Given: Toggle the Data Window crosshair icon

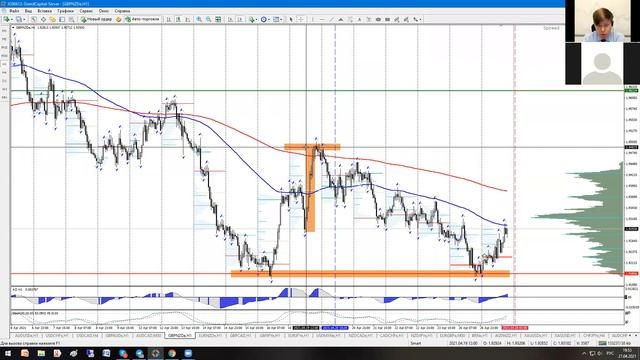Looking at the screenshot, I should pyautogui.click(x=43, y=19).
